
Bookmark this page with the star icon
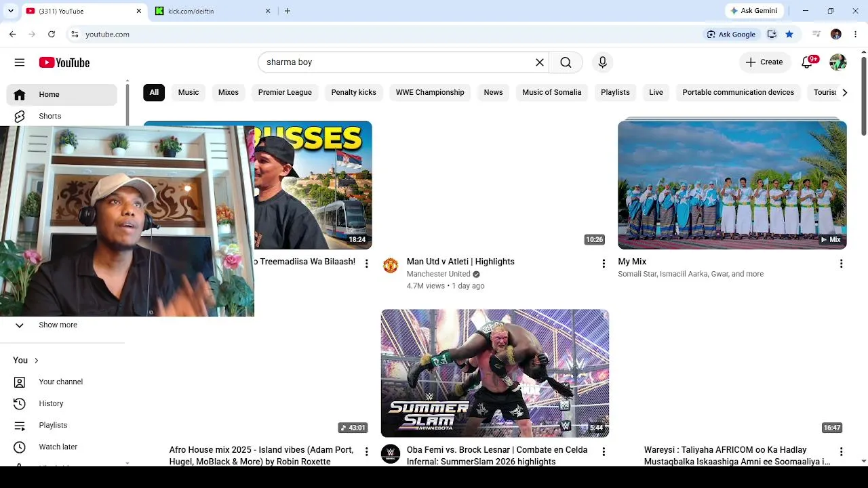point(789,34)
